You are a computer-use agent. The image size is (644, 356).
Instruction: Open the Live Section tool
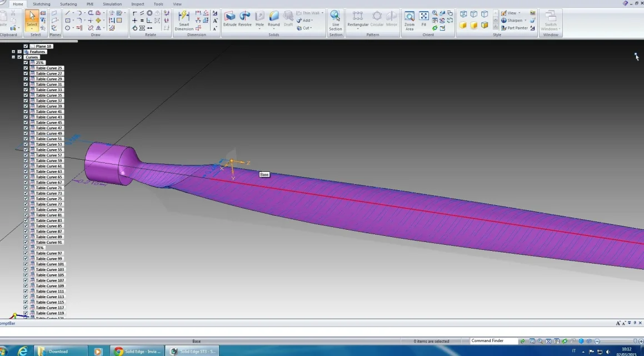(x=335, y=20)
